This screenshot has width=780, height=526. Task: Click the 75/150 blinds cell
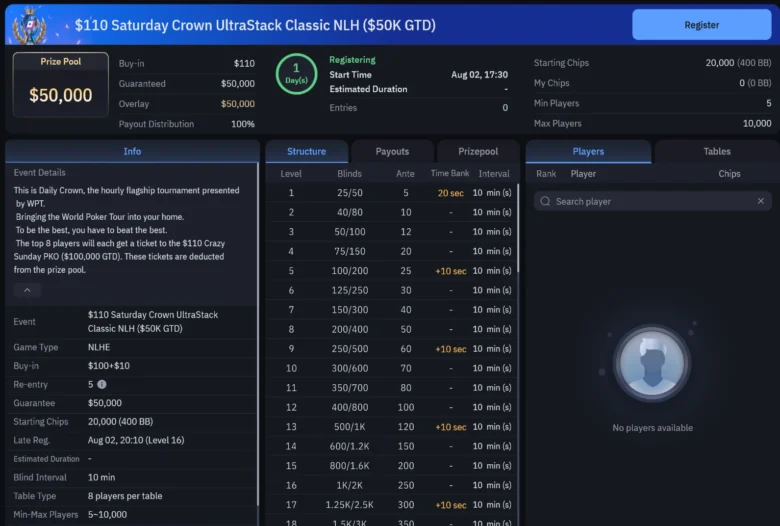coord(350,251)
